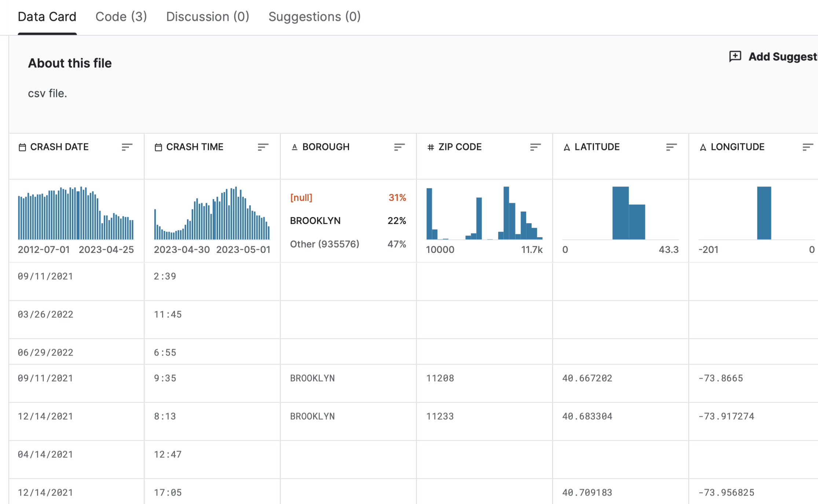
Task: Click the hash icon beside ZIP CODE
Action: [431, 147]
